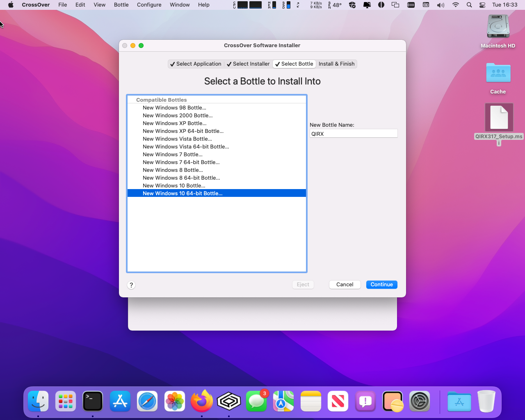Open Launchpad in the dock
The width and height of the screenshot is (525, 420).
click(66, 401)
